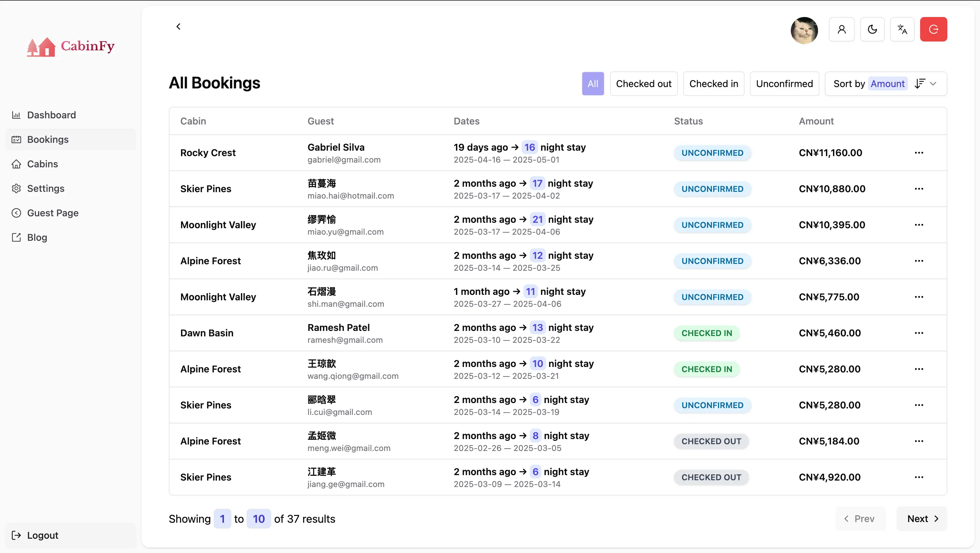This screenshot has width=980, height=553.
Task: Click the Next page button
Action: pos(922,519)
